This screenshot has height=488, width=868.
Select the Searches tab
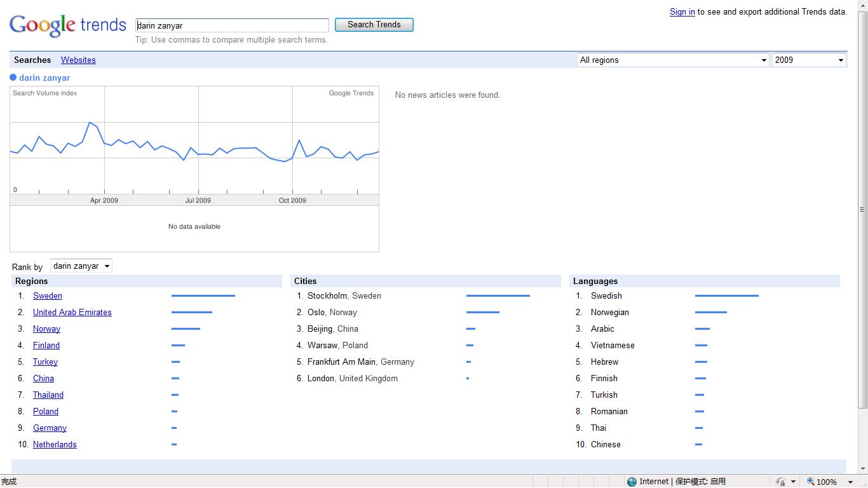[x=32, y=60]
